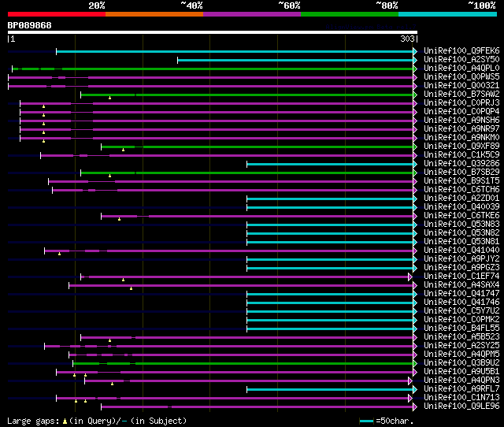Select the UniRef100_C1N713 label

[461, 398]
